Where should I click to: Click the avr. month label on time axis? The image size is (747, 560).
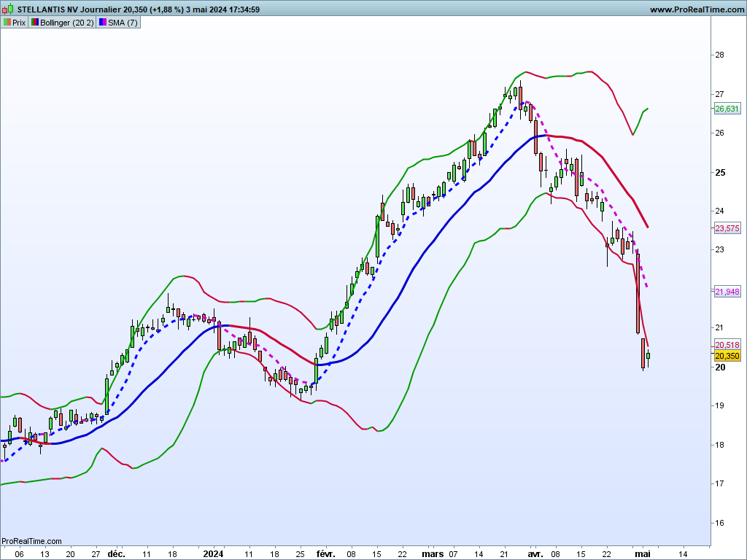535,554
